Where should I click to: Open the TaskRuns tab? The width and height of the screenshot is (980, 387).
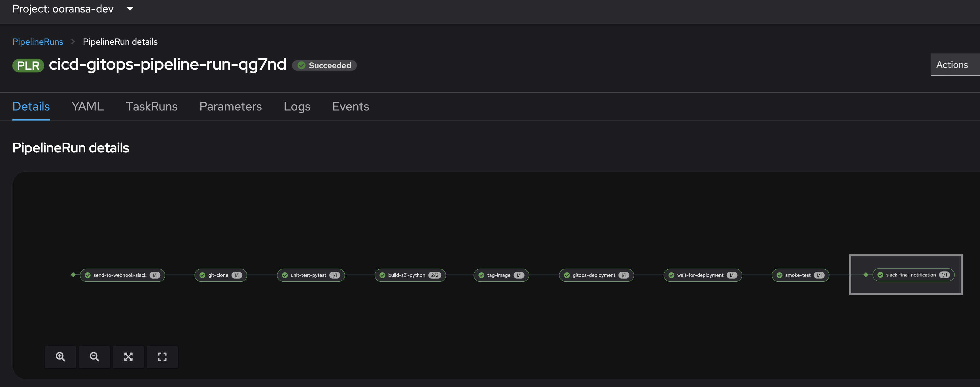click(151, 107)
